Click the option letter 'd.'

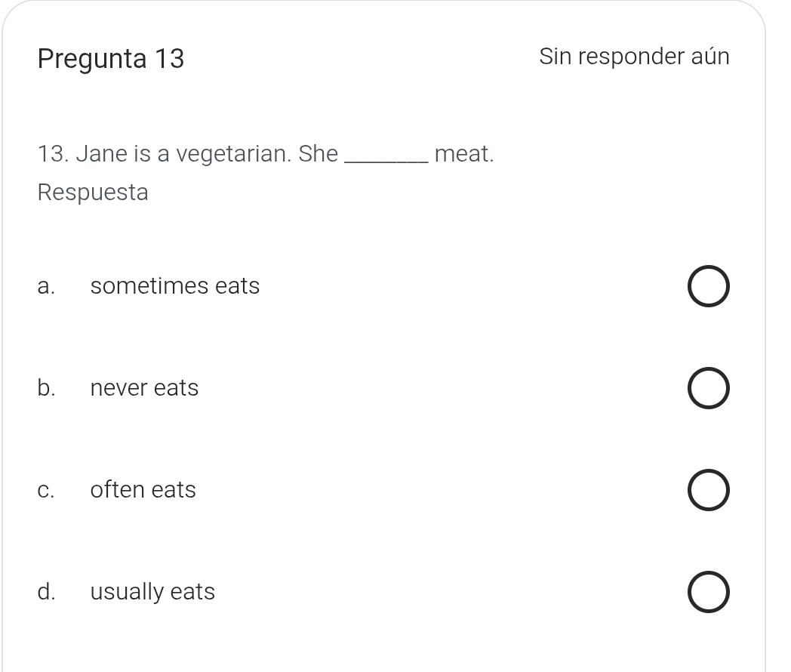pyautogui.click(x=46, y=592)
